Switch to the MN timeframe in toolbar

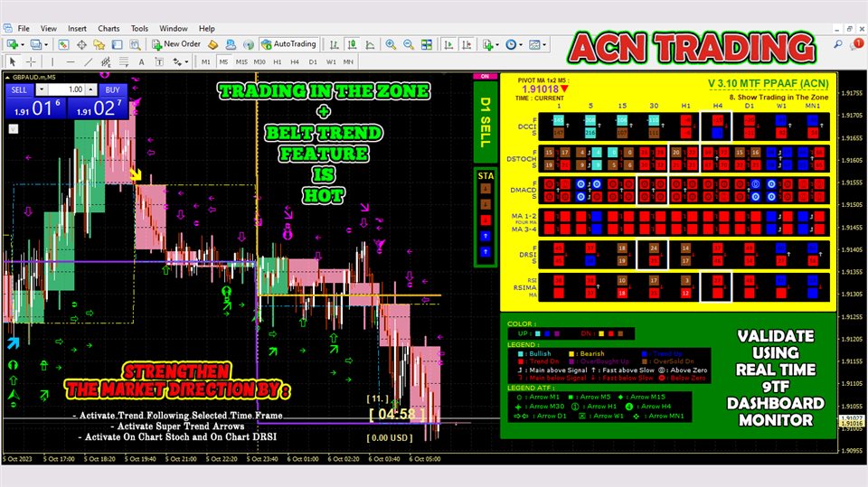tap(348, 62)
